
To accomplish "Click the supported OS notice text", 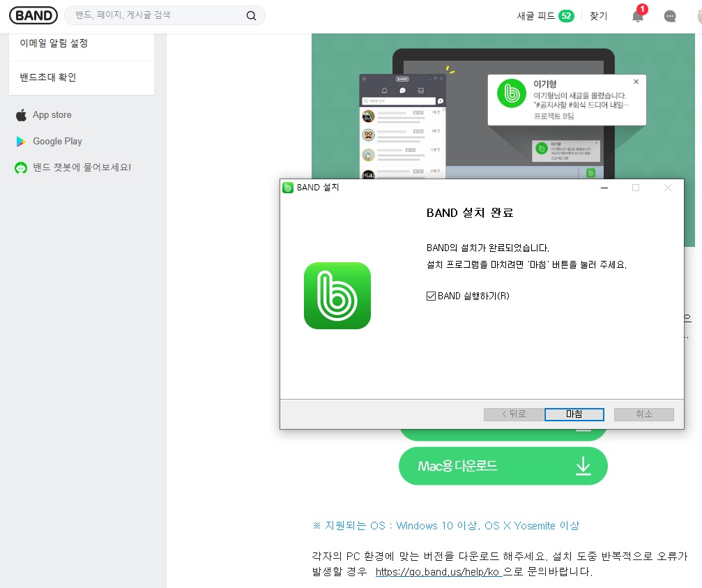I will (446, 526).
